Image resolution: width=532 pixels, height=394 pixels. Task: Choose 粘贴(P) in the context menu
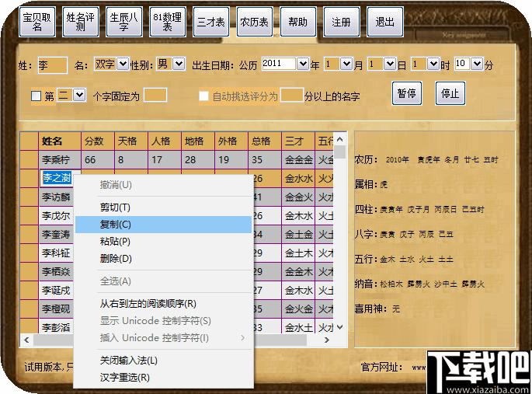click(116, 242)
